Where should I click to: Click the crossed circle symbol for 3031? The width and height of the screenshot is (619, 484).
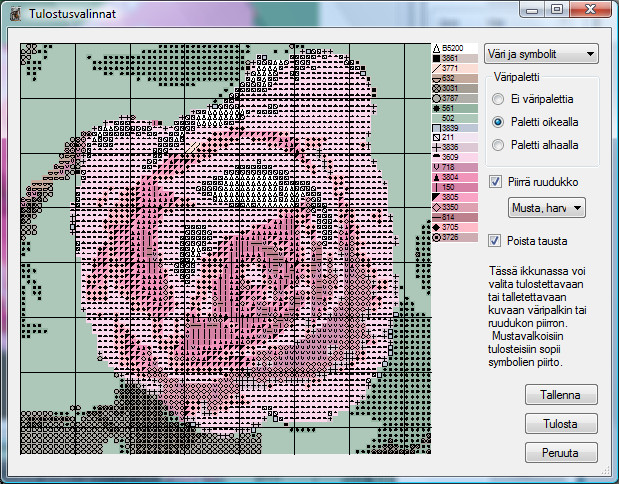point(436,88)
